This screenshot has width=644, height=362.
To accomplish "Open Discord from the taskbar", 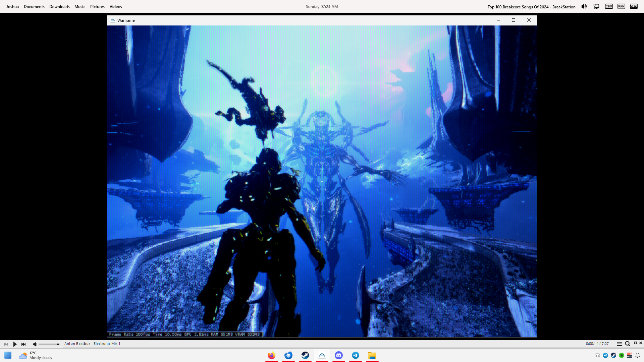I will pyautogui.click(x=339, y=355).
